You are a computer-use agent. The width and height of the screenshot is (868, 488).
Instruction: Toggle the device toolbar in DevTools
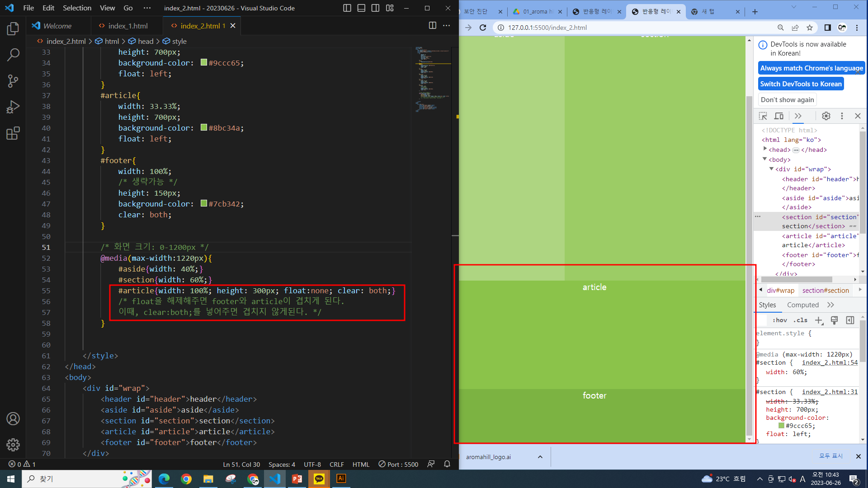tap(779, 116)
